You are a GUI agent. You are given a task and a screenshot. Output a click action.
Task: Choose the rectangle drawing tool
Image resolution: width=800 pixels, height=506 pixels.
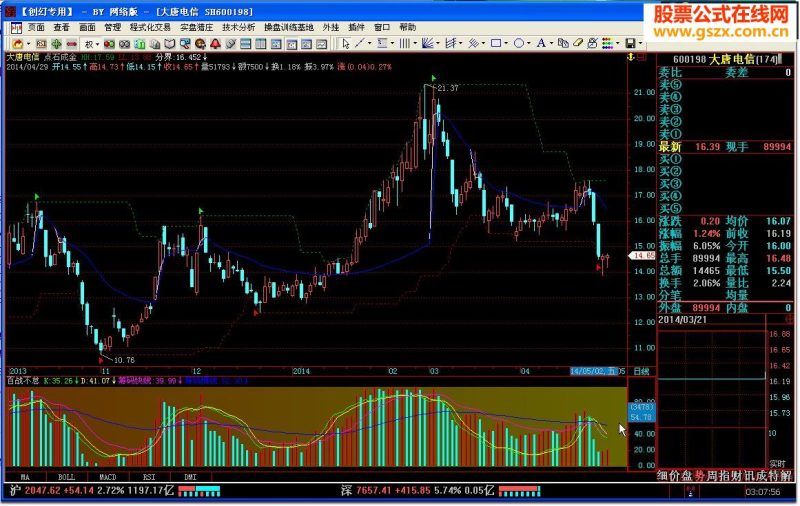pos(495,43)
